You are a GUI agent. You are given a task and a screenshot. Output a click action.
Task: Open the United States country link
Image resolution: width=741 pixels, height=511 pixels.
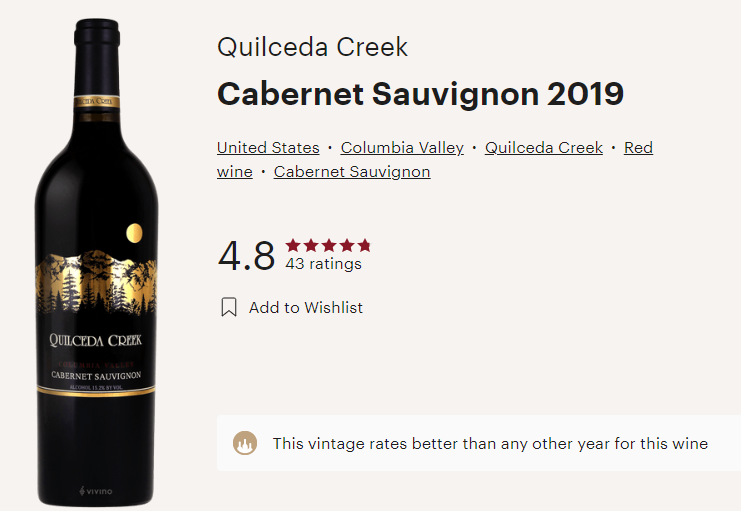(268, 147)
